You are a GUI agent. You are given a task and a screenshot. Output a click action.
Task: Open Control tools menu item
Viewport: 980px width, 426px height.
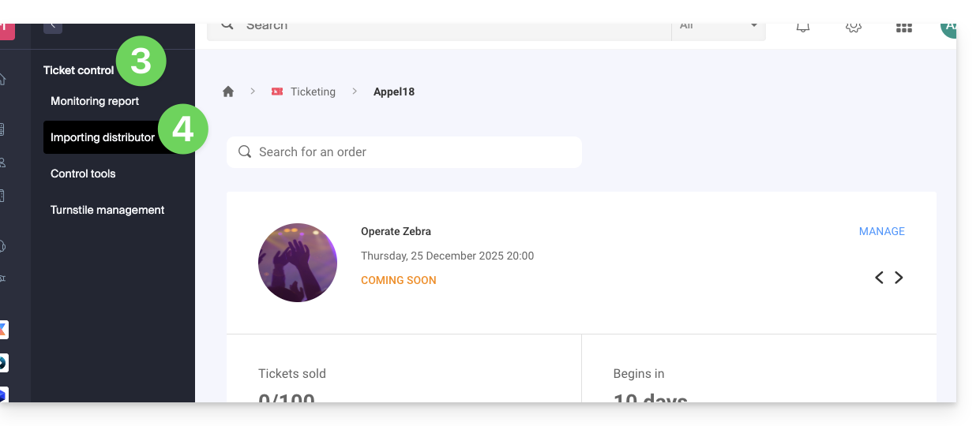83,174
